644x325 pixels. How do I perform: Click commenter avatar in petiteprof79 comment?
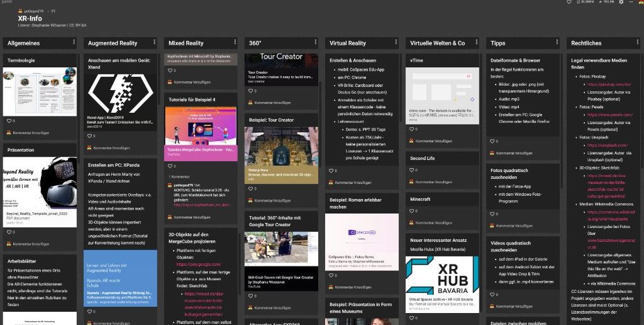tap(170, 186)
